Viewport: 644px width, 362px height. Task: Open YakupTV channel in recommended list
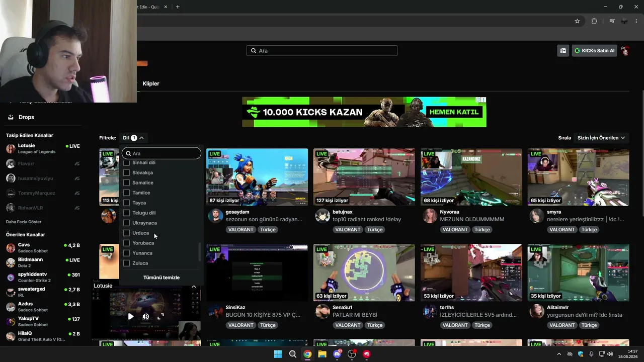(x=43, y=321)
